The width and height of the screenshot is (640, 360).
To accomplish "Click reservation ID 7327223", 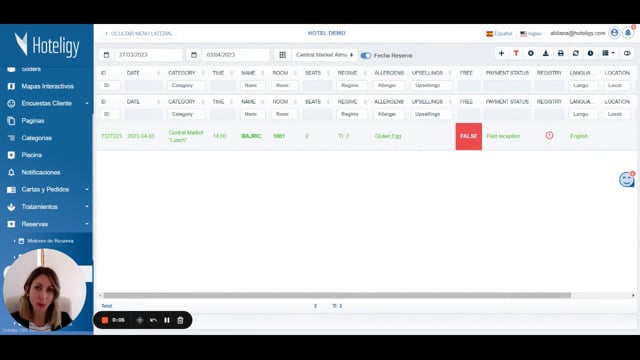I will (111, 136).
